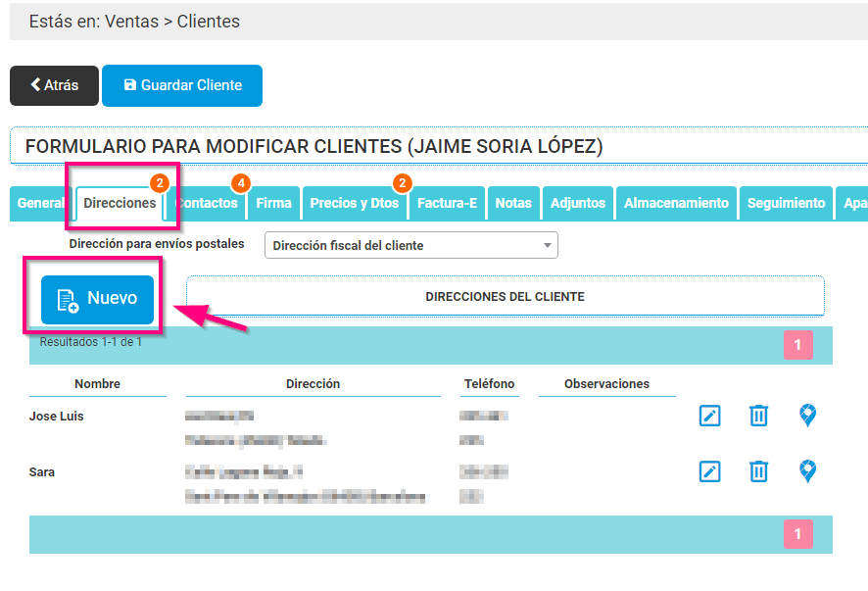Save with Guardar Cliente button

click(x=182, y=85)
